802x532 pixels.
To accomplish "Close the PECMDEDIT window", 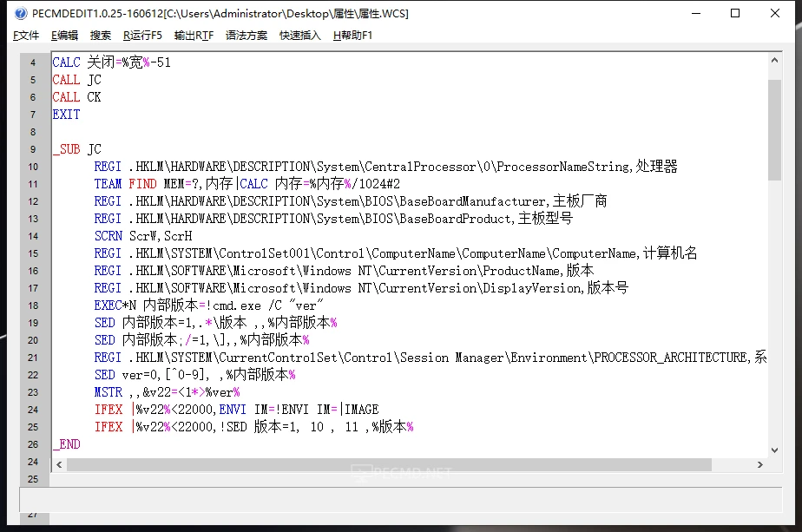I will coord(775,13).
